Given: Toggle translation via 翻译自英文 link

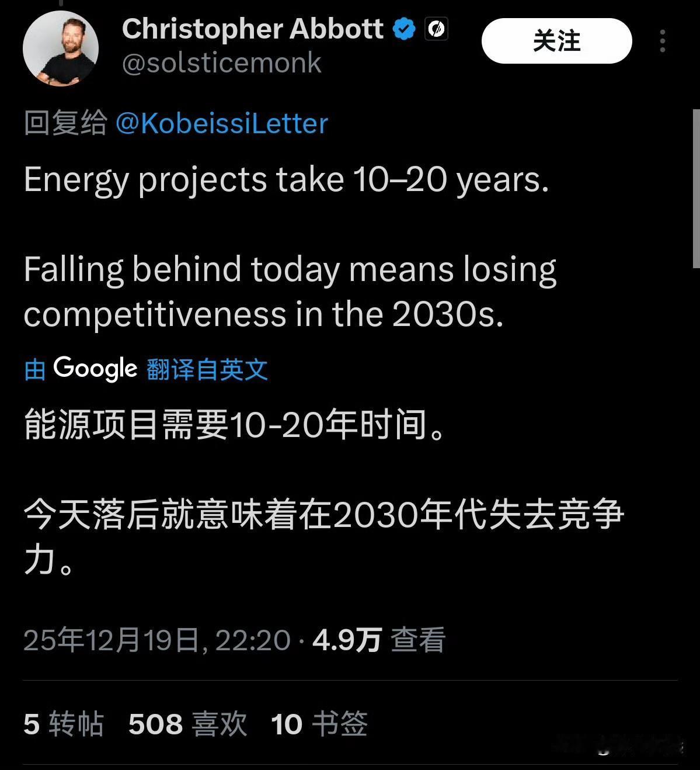Looking at the screenshot, I should click(x=207, y=370).
